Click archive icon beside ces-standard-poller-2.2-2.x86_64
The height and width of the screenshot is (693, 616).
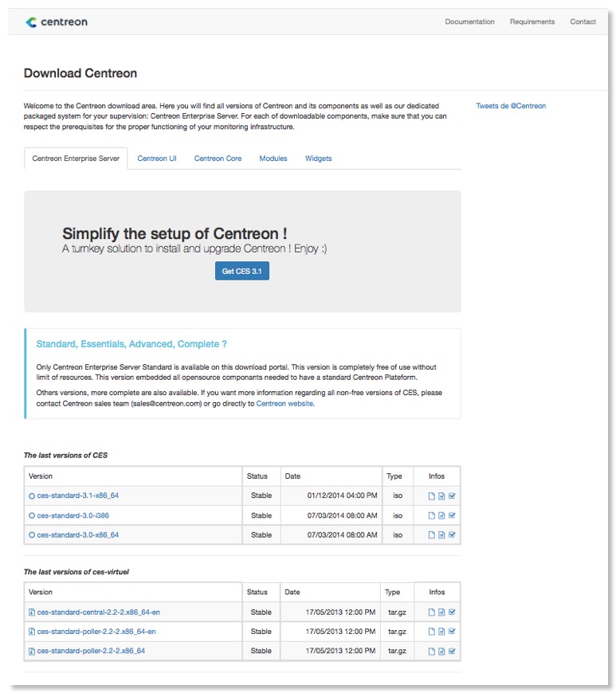pos(32,652)
